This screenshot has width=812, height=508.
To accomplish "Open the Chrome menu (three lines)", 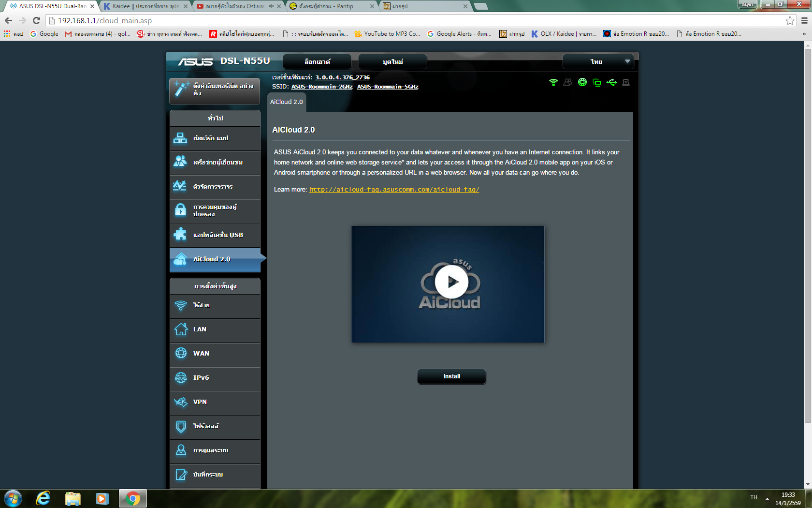I will coord(804,20).
